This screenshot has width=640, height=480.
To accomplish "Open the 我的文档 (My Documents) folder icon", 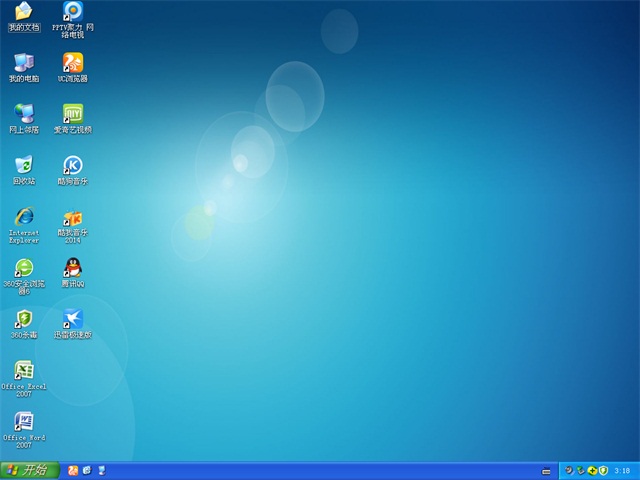I will (x=23, y=12).
